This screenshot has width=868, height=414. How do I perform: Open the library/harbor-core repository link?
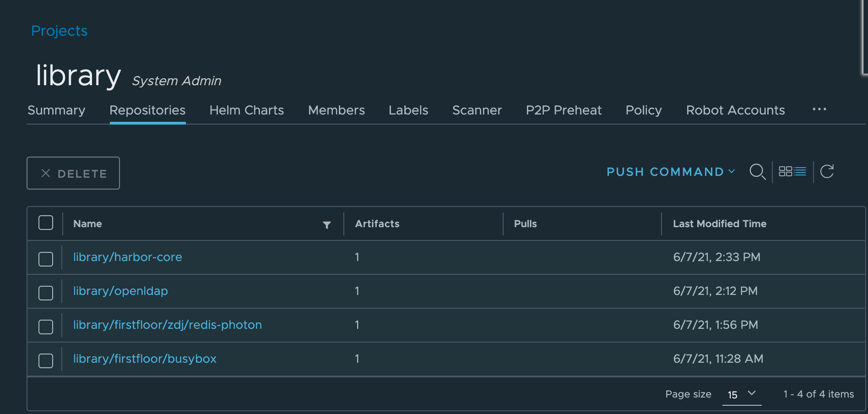pyautogui.click(x=128, y=257)
